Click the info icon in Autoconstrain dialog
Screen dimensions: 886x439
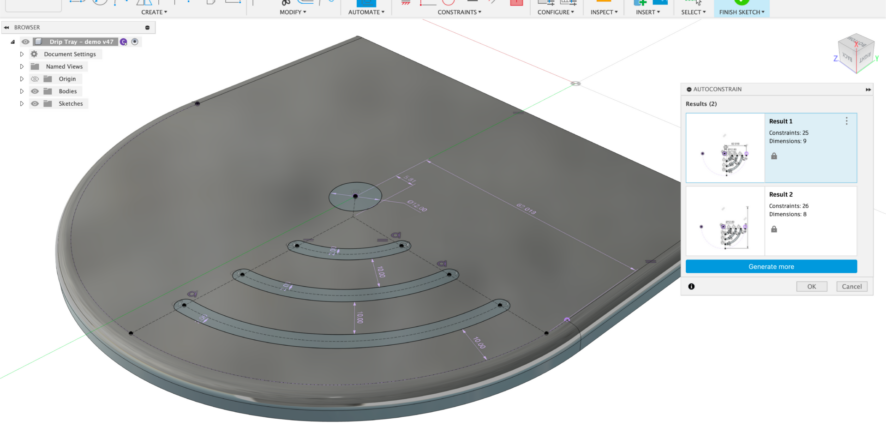click(691, 286)
